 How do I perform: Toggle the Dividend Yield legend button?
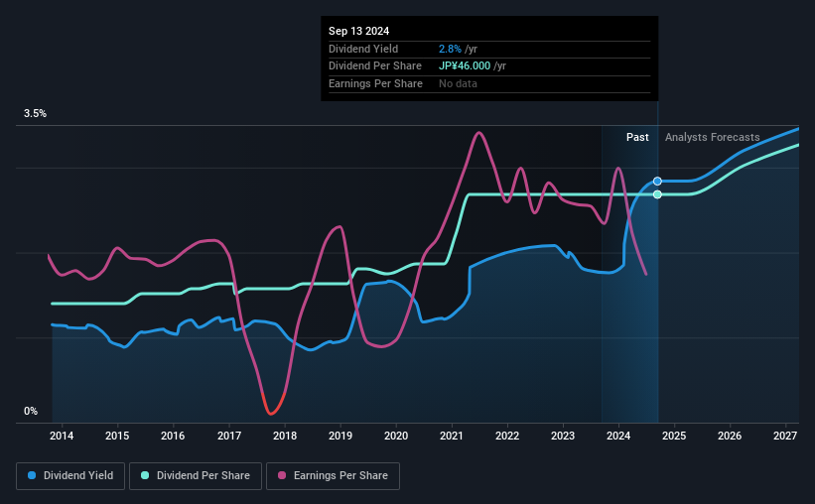(x=70, y=476)
